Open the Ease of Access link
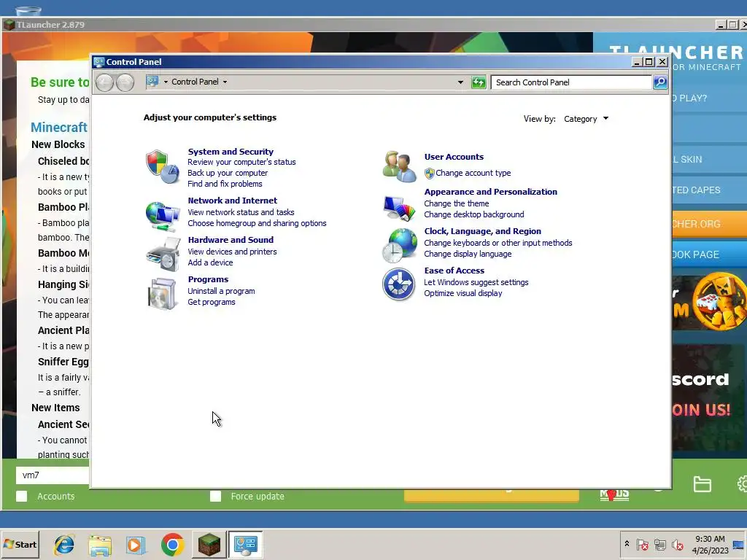Screen dimensions: 747x560 tap(454, 271)
